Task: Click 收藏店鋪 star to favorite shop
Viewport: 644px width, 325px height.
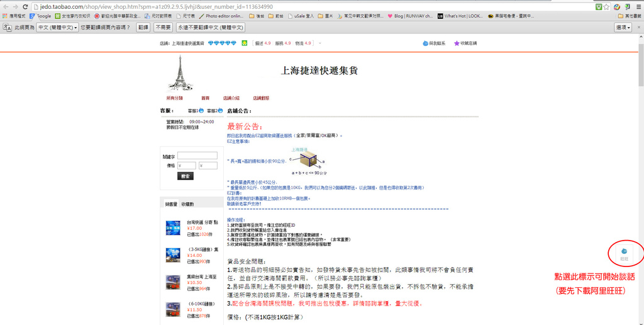Action: click(465, 43)
